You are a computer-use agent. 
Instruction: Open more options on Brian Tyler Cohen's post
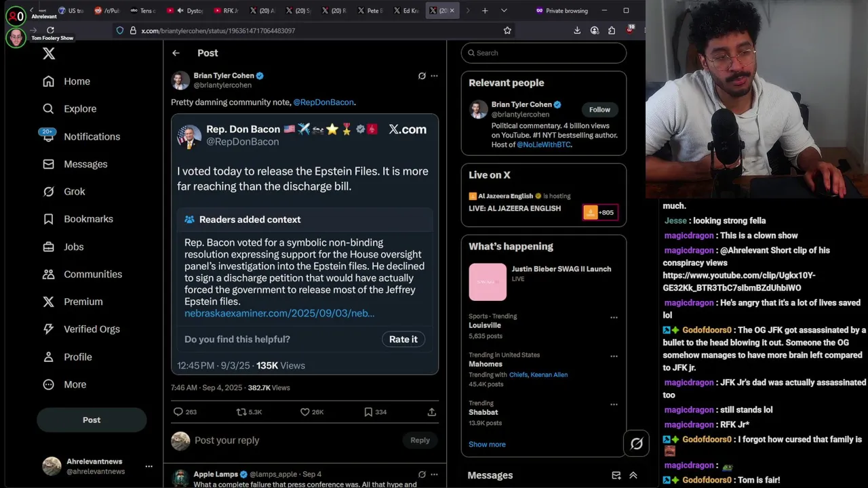(x=434, y=76)
